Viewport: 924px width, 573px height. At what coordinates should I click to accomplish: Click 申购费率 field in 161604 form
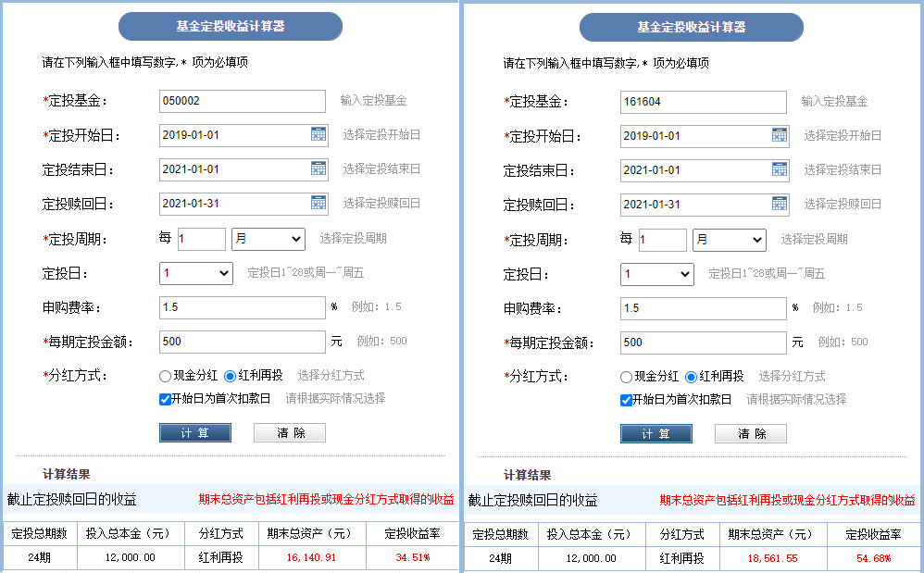point(703,308)
